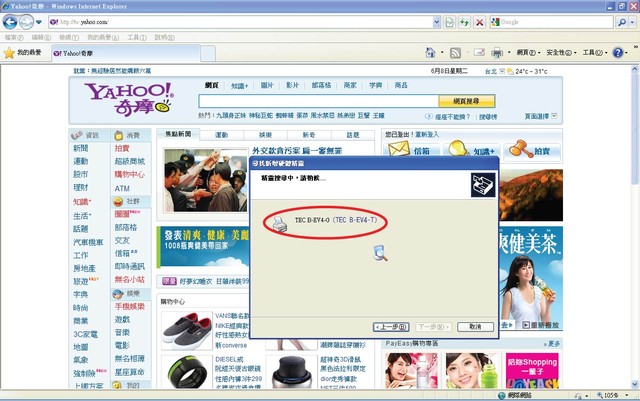This screenshot has width=640, height=401.
Task: Click the Google search box in toolbar
Action: click(x=552, y=22)
